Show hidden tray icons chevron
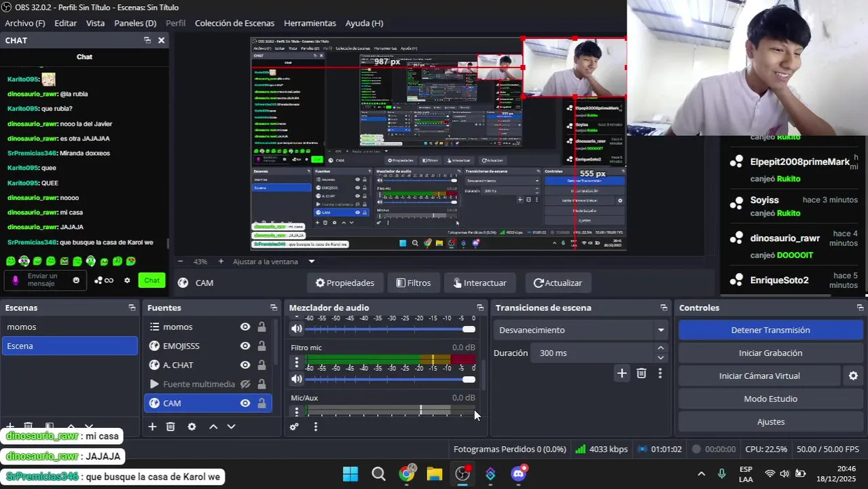The height and width of the screenshot is (489, 868). pyautogui.click(x=702, y=473)
